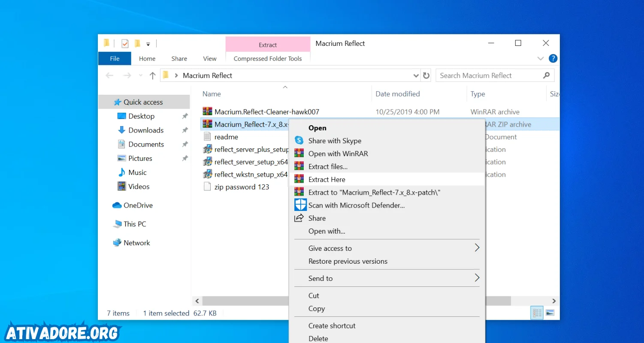Go up one folder level arrow
Screen dimensions: 644x343
pyautogui.click(x=152, y=75)
